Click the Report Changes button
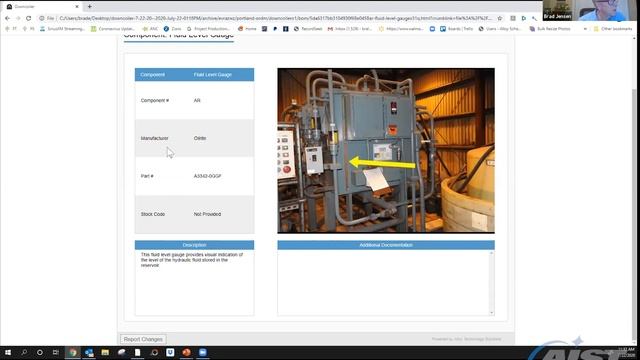This screenshot has height=360, width=640. 143,339
